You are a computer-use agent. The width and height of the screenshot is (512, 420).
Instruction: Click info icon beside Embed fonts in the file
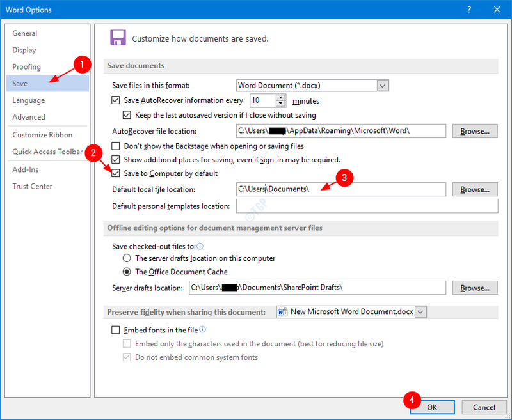[202, 329]
